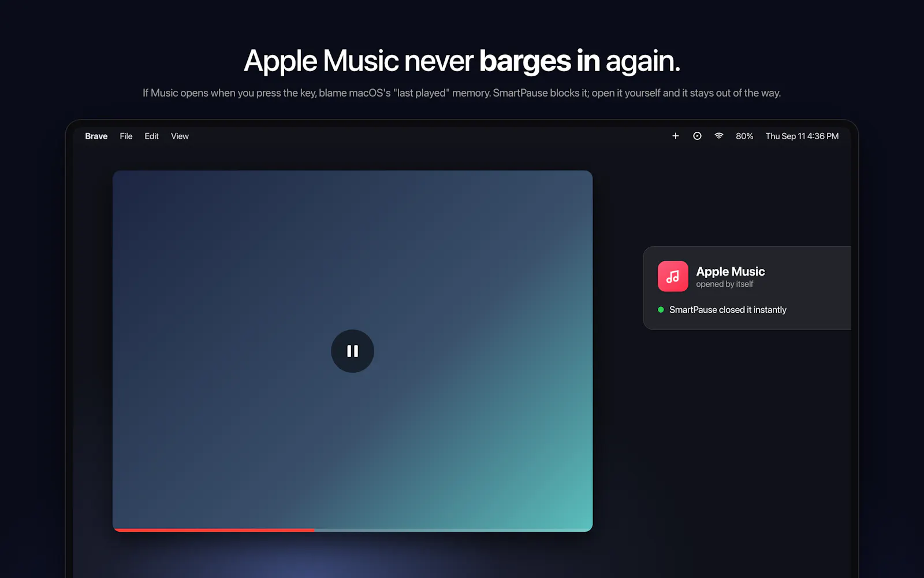Seek on the red video progress bar
924x578 pixels.
point(353,529)
